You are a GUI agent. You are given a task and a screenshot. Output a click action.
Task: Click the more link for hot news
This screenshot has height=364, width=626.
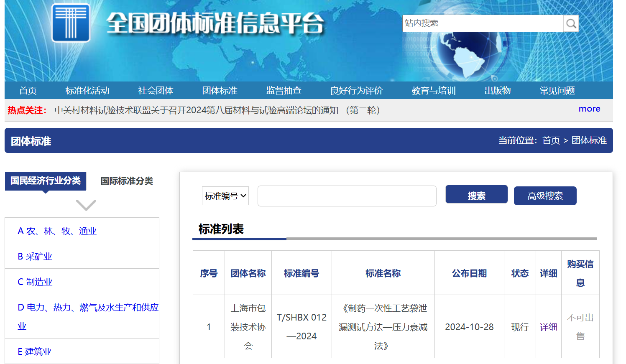[x=590, y=109]
